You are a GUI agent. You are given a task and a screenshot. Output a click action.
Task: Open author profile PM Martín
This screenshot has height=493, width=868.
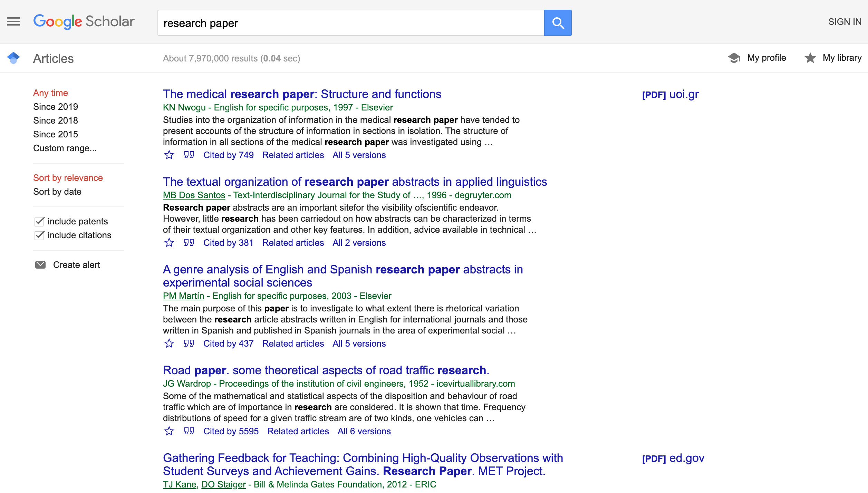pos(184,296)
